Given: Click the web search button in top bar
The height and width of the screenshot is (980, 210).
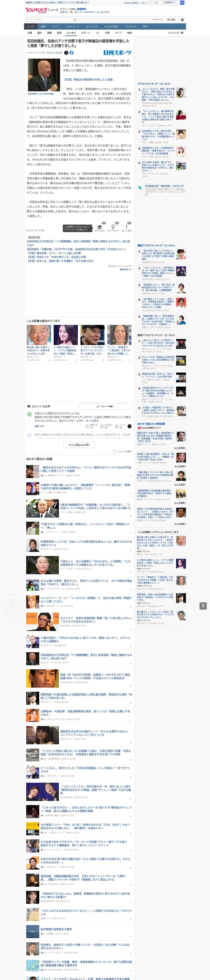Looking at the screenshot, I should (x=182, y=3).
